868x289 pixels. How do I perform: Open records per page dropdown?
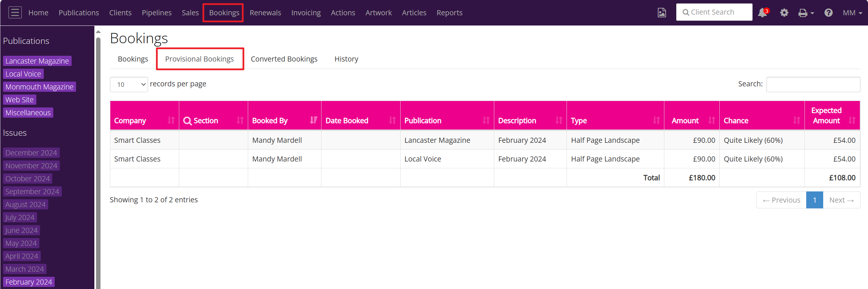click(129, 84)
